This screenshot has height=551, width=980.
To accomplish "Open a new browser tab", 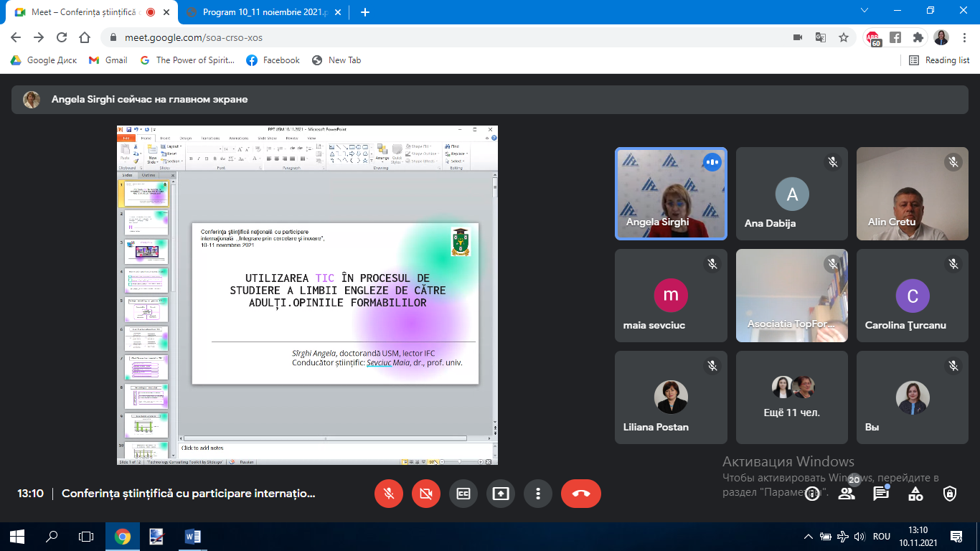I will pyautogui.click(x=365, y=12).
